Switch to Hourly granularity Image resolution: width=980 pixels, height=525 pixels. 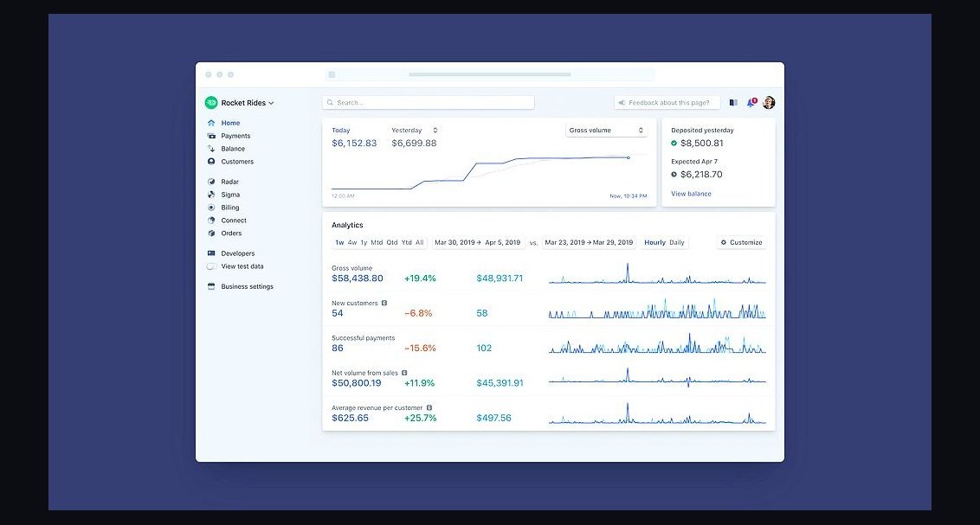click(x=655, y=243)
